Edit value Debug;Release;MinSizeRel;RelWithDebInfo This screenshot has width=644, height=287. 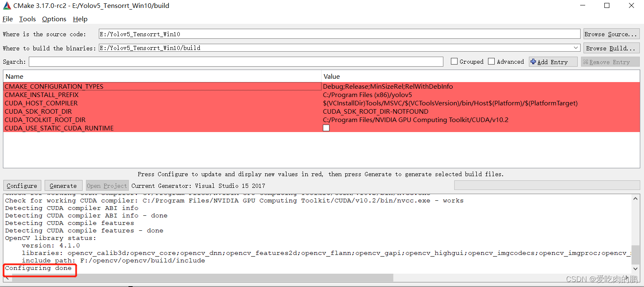pyautogui.click(x=480, y=87)
